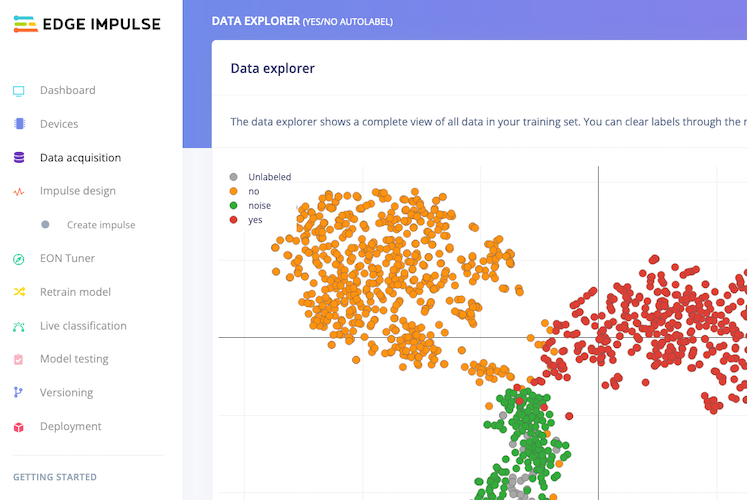Click the Dashboard monitor icon
This screenshot has width=747, height=500.
(19, 91)
